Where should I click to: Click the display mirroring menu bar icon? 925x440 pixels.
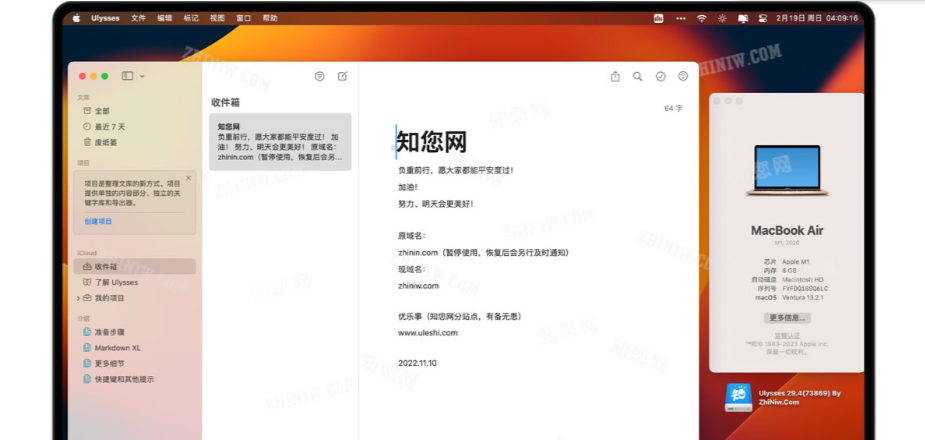tap(743, 18)
